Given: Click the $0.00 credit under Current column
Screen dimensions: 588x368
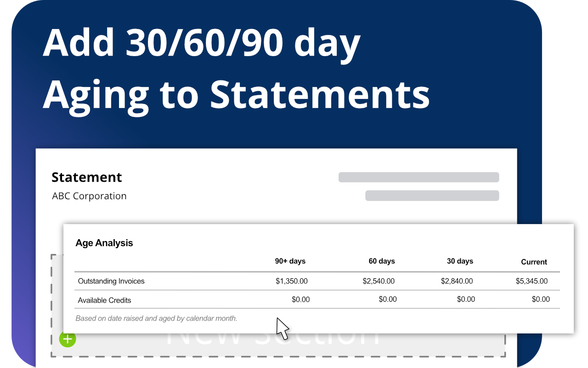Looking at the screenshot, I should click(x=541, y=299).
